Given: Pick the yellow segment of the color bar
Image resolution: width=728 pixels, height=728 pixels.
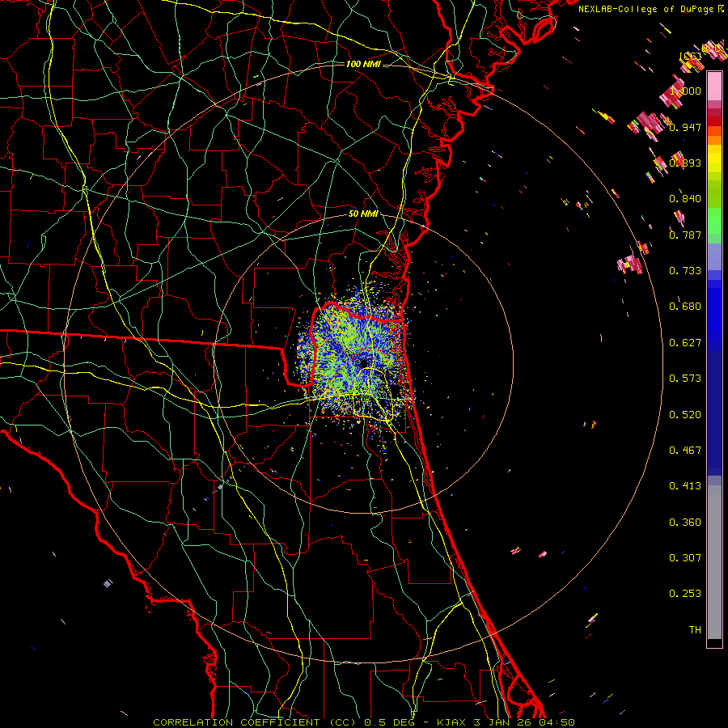Looking at the screenshot, I should 714,159.
